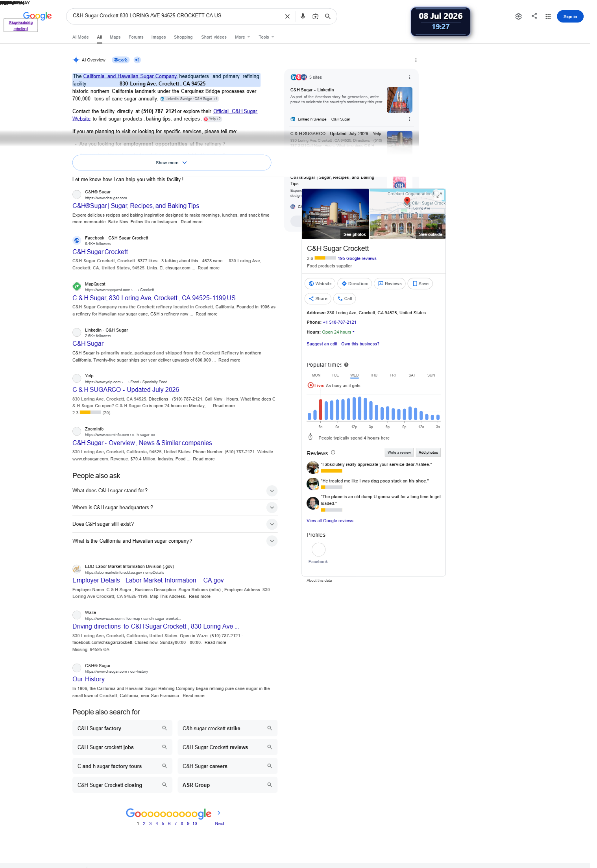The height and width of the screenshot is (868, 597).
Task: Click the Reviews info icon
Action: (333, 453)
